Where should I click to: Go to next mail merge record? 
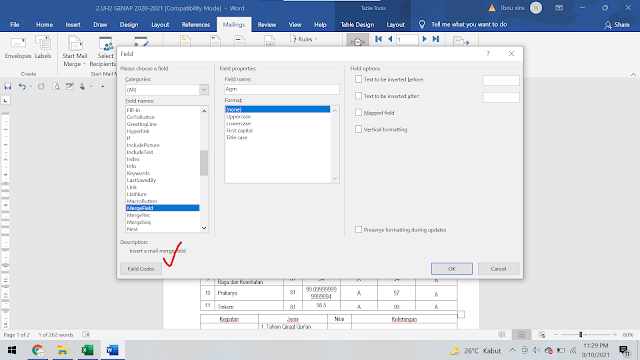point(424,39)
